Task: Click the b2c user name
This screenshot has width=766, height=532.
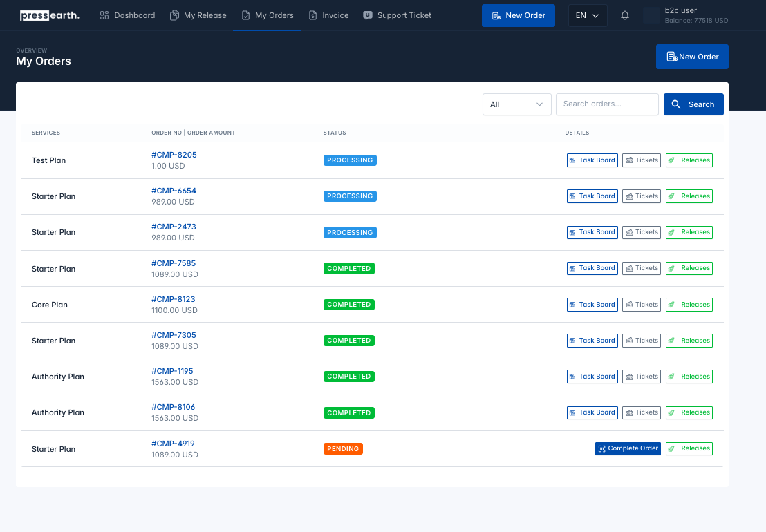Action: coord(680,11)
